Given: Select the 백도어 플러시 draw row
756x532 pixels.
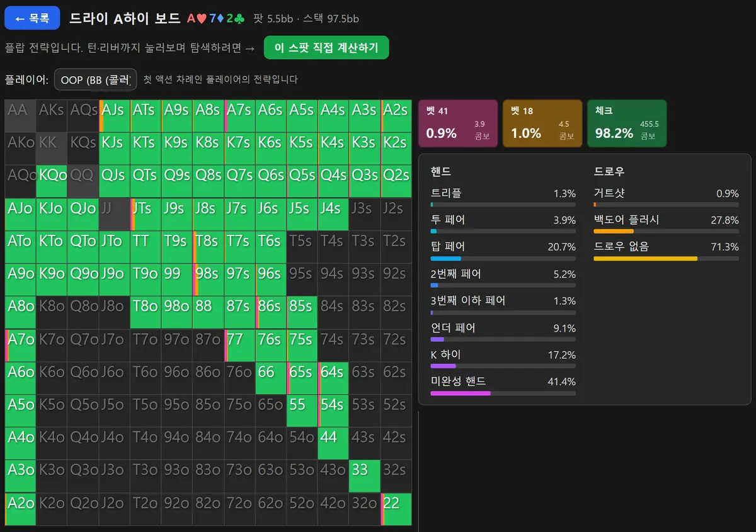Looking at the screenshot, I should tap(666, 224).
